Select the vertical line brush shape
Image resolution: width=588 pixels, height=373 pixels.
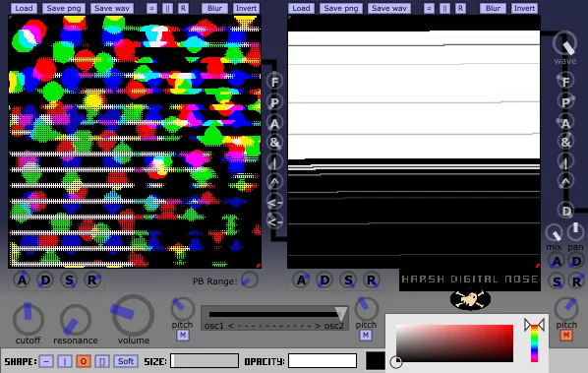[65, 361]
